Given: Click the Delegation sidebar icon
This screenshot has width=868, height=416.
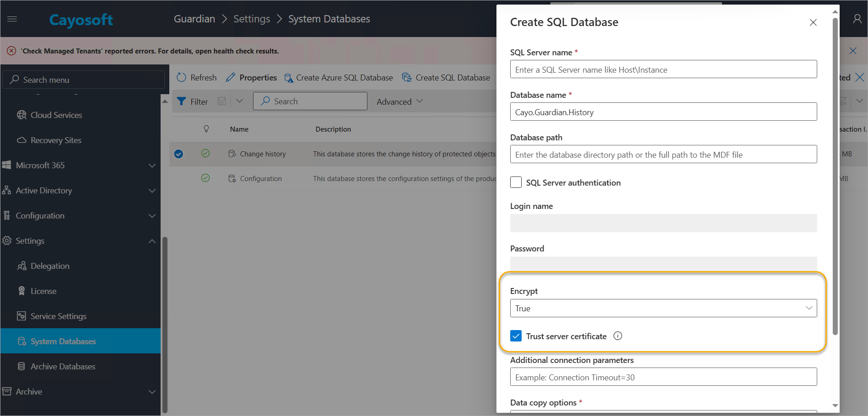Looking at the screenshot, I should click(22, 266).
